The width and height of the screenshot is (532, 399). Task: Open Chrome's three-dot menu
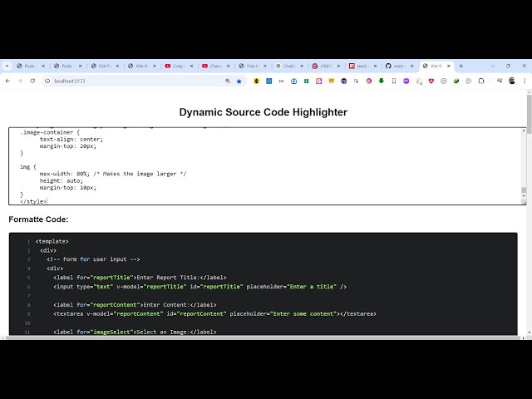524,81
